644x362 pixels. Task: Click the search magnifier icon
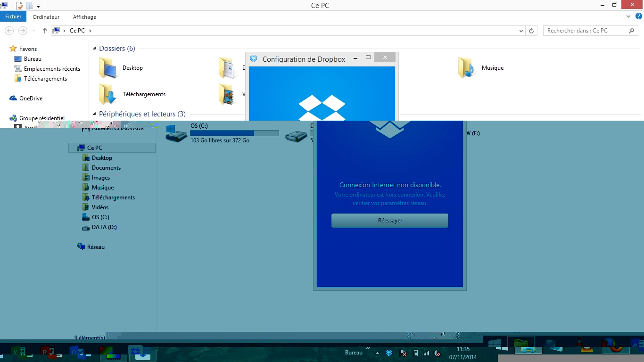pyautogui.click(x=632, y=31)
